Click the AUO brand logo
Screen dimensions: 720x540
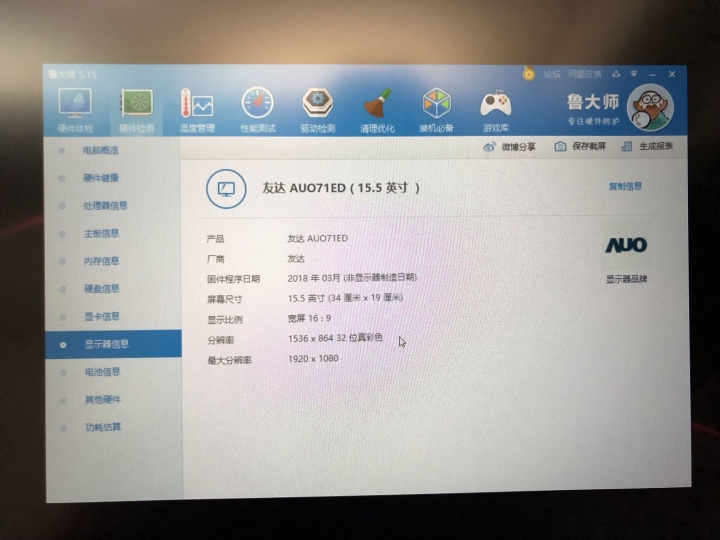point(626,245)
